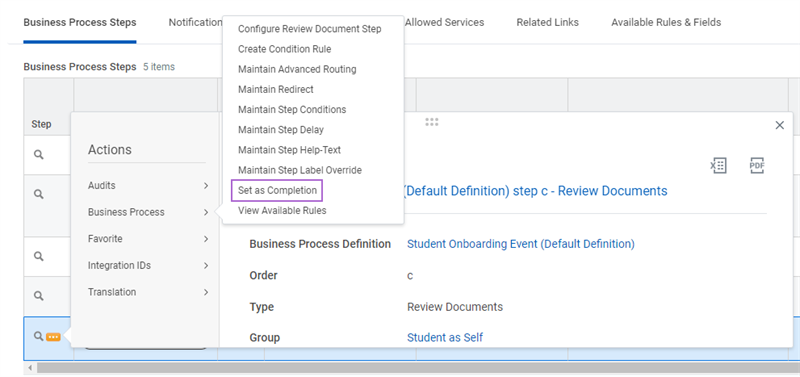800x377 pixels.
Task: Open Student Onboarding Event (Default Definition) link
Action: click(520, 244)
